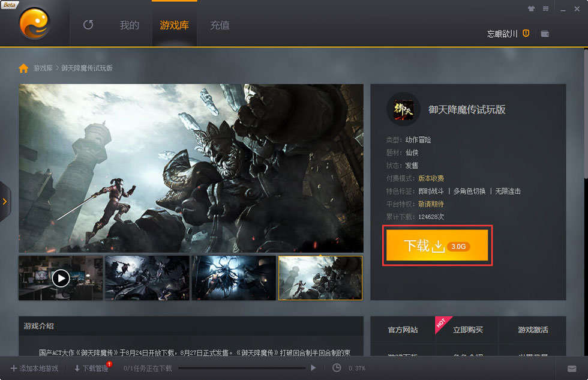Click the orange security shield beside 忘眼欲川

click(526, 34)
